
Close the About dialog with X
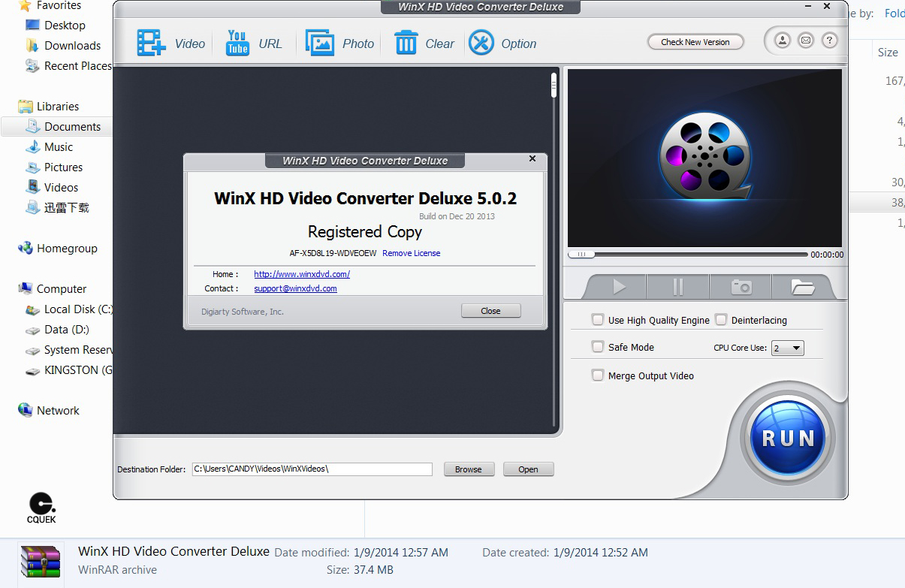coord(532,158)
